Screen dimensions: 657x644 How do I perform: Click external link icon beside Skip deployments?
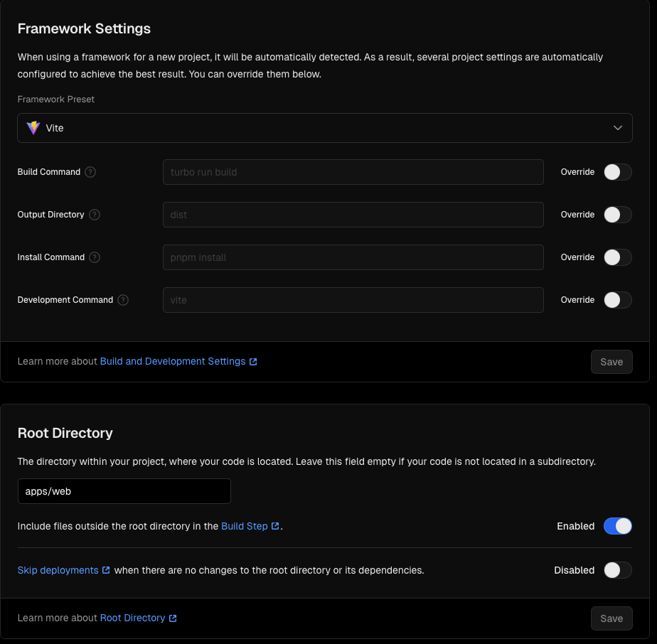[106, 570]
